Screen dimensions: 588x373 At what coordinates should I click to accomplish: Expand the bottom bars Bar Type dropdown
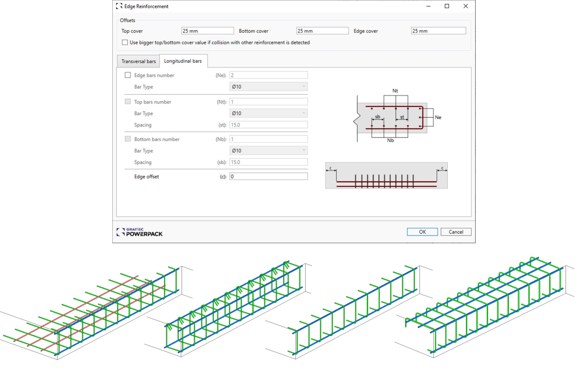point(268,150)
